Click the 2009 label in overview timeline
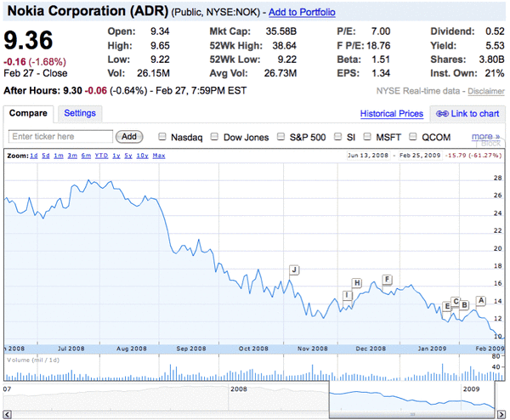 [x=471, y=389]
